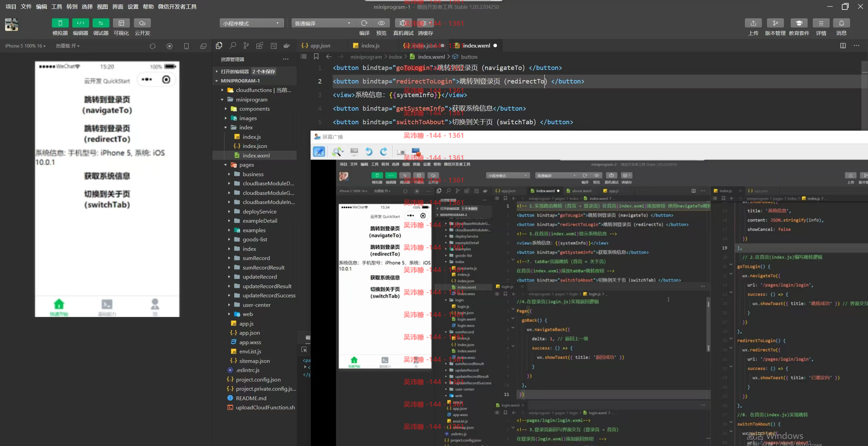Click the bookmark icon in breadcrumb bar

pyautogui.click(x=316, y=57)
